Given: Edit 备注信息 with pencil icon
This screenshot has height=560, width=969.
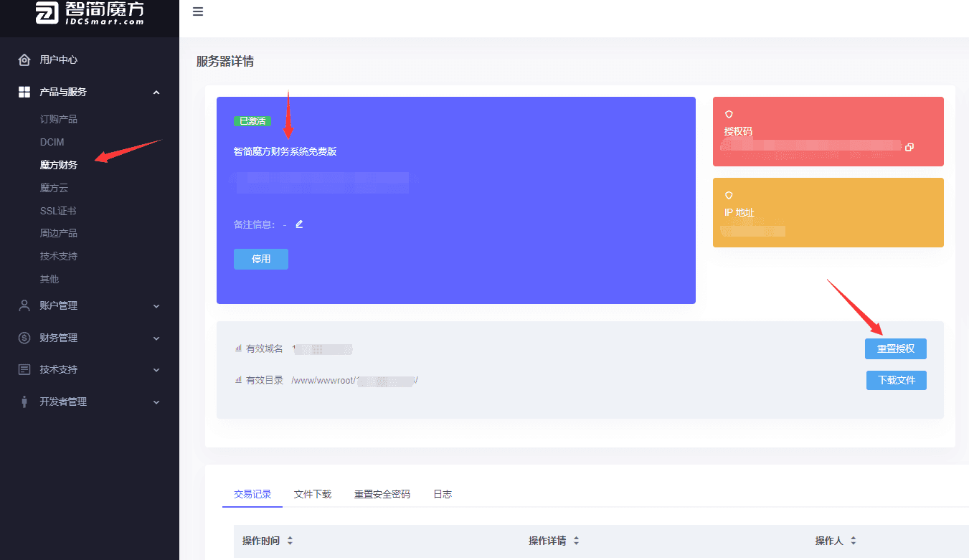Looking at the screenshot, I should click(x=299, y=224).
